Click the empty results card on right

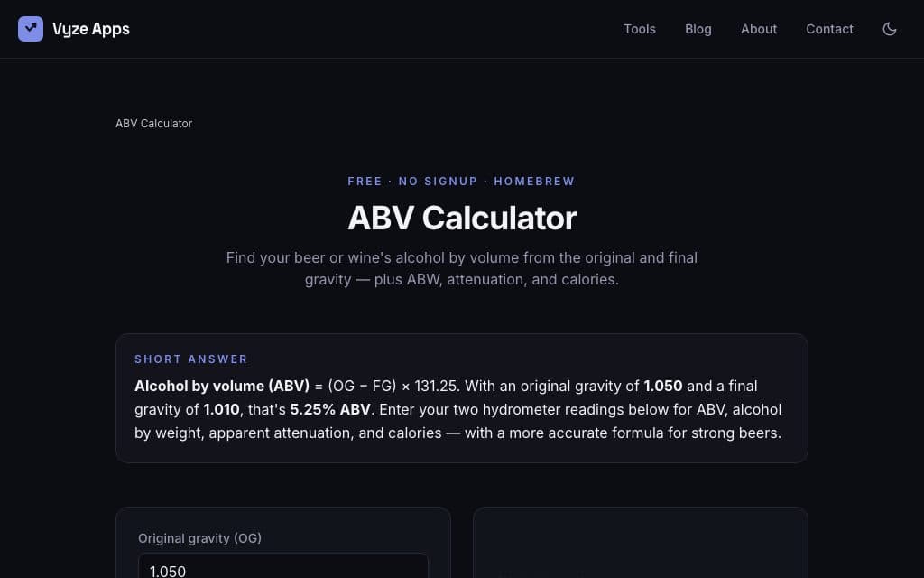[640, 543]
